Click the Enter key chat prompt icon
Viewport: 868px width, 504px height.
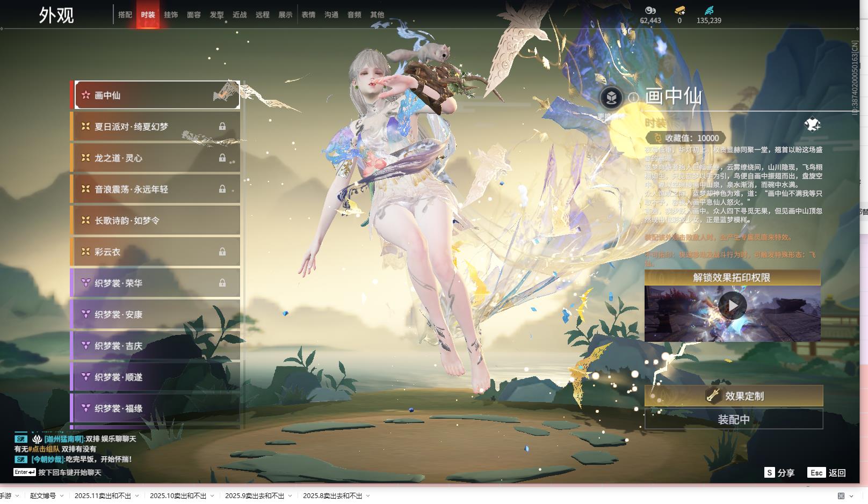point(25,472)
